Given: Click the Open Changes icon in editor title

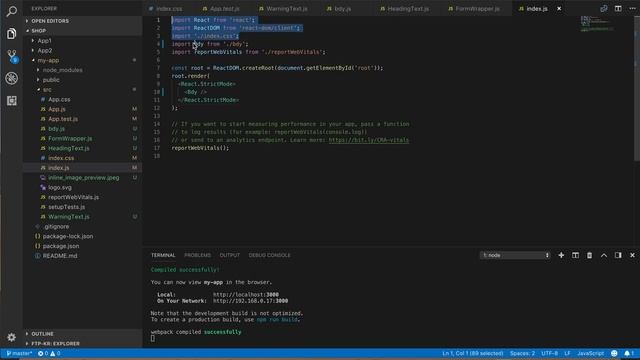Looking at the screenshot, I should (604, 9).
